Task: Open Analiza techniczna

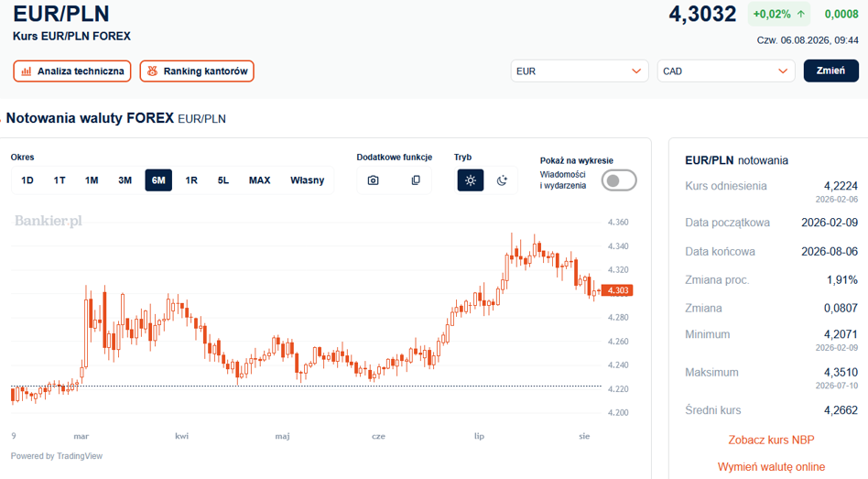Action: (x=72, y=71)
